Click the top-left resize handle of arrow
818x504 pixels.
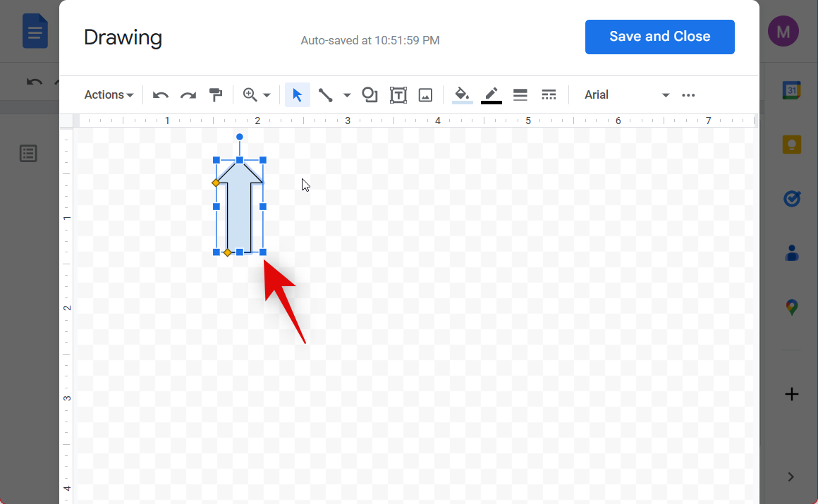[216, 160]
